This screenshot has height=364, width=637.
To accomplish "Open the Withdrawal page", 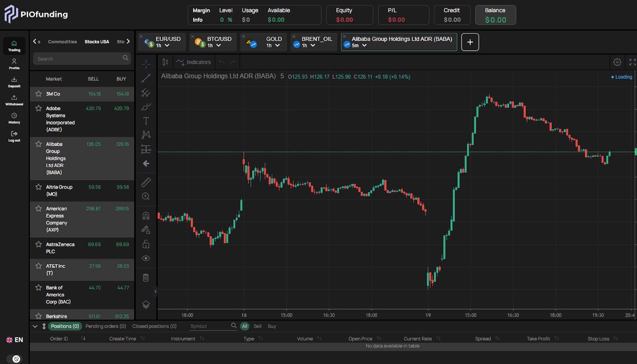I will coord(14,100).
